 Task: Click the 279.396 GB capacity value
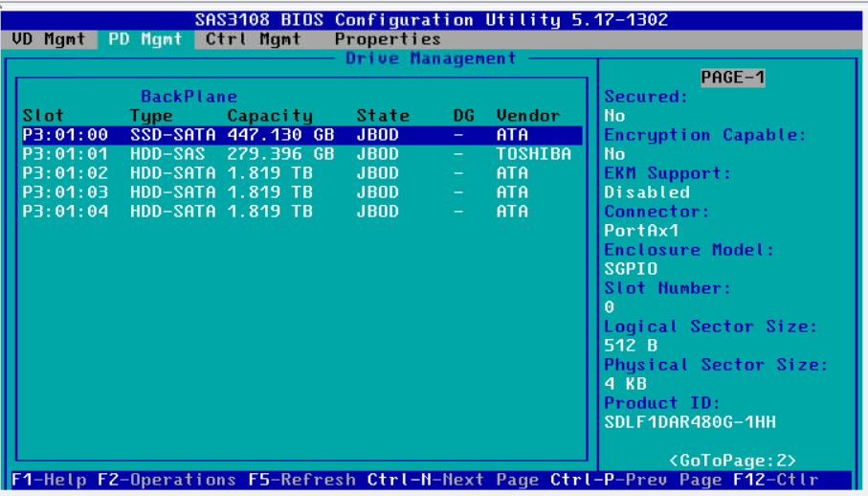[280, 154]
